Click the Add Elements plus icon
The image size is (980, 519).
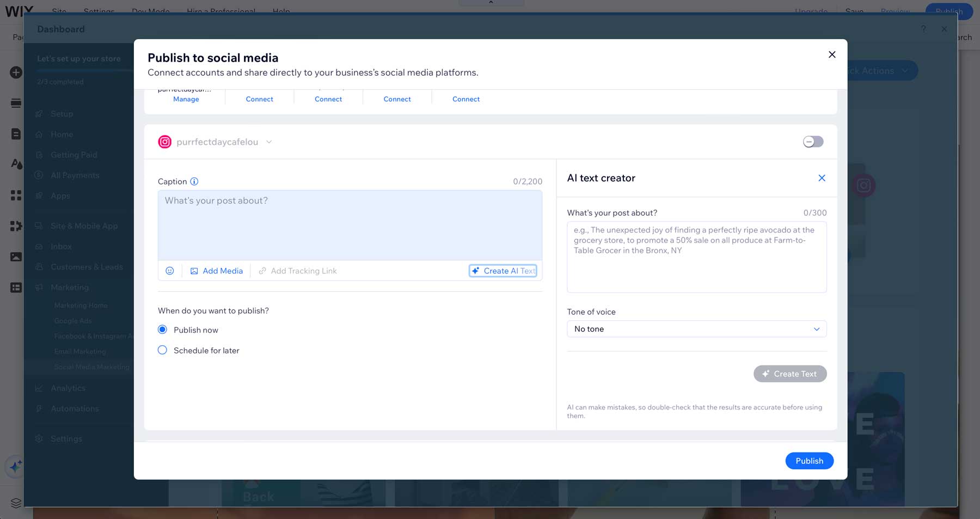(16, 72)
